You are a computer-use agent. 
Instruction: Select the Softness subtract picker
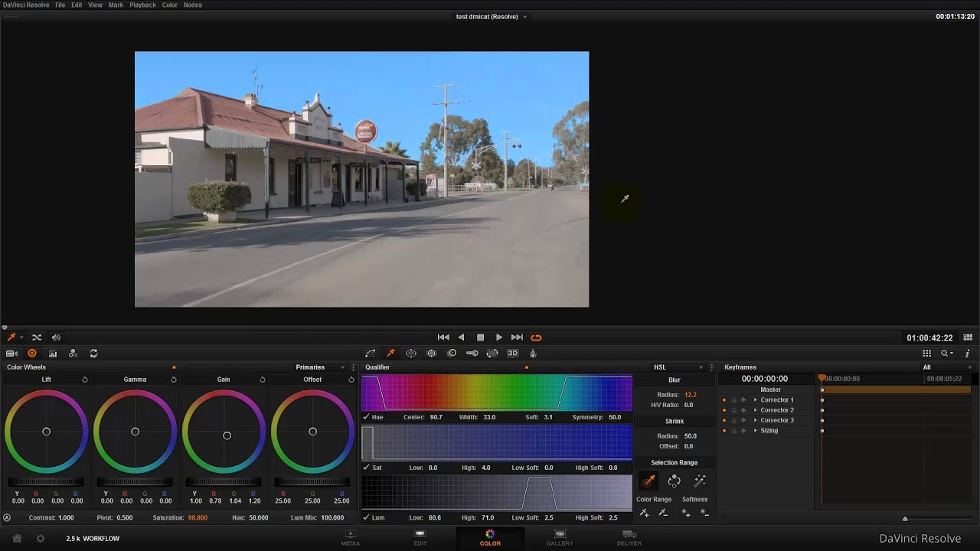704,513
